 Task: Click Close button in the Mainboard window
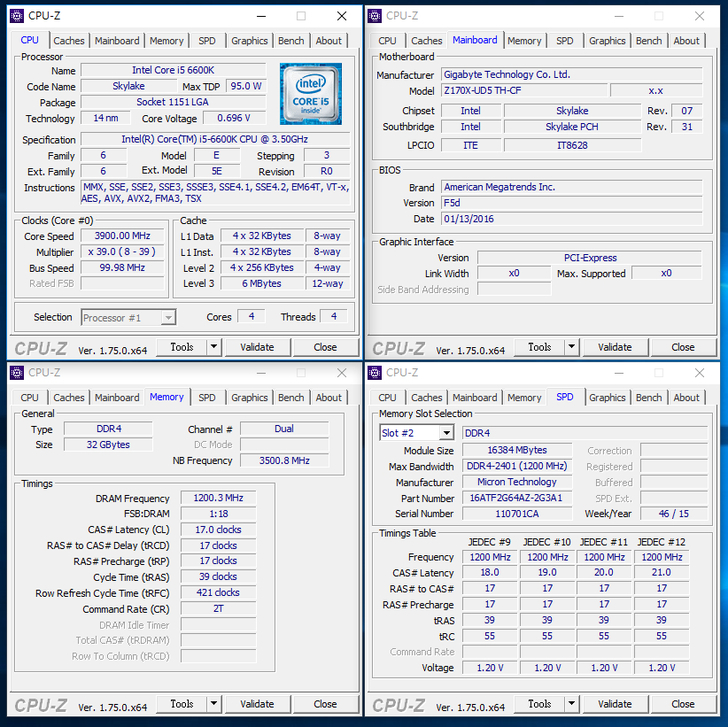pyautogui.click(x=683, y=347)
